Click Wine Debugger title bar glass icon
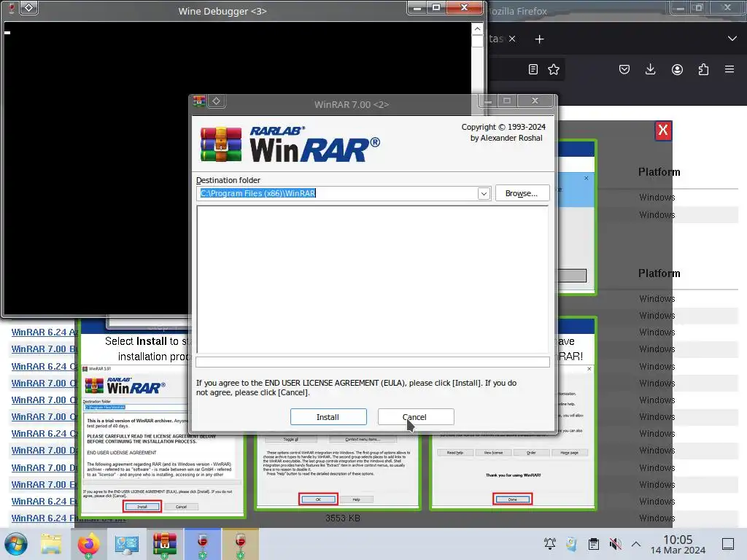Image resolution: width=747 pixels, height=560 pixels. (x=12, y=8)
